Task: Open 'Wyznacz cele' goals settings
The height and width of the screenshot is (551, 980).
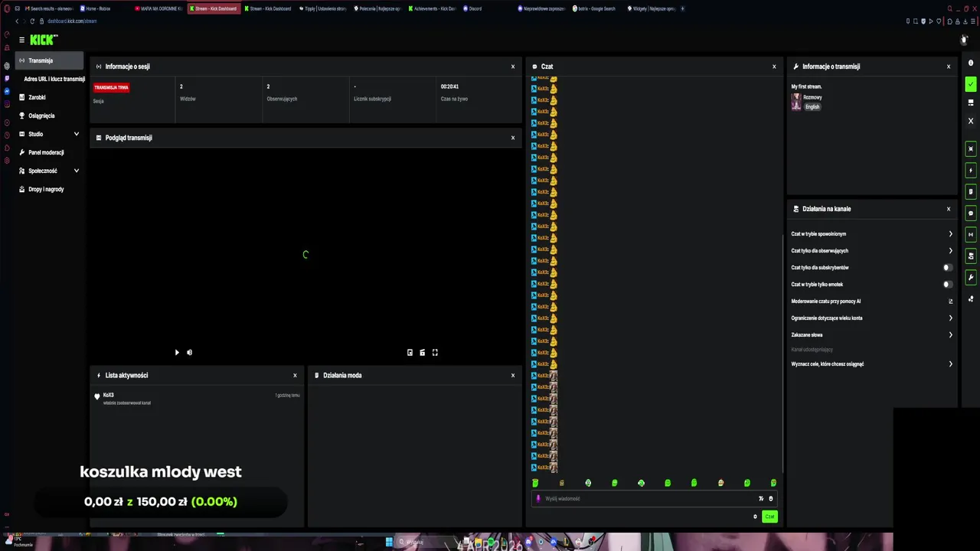Action: (872, 364)
